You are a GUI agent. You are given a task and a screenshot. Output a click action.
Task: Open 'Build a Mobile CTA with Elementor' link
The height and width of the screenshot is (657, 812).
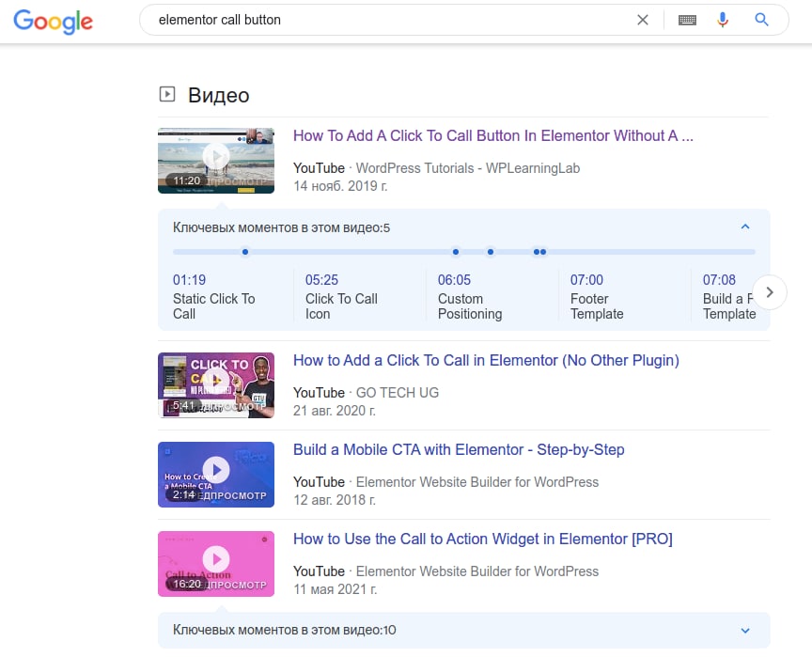(459, 449)
